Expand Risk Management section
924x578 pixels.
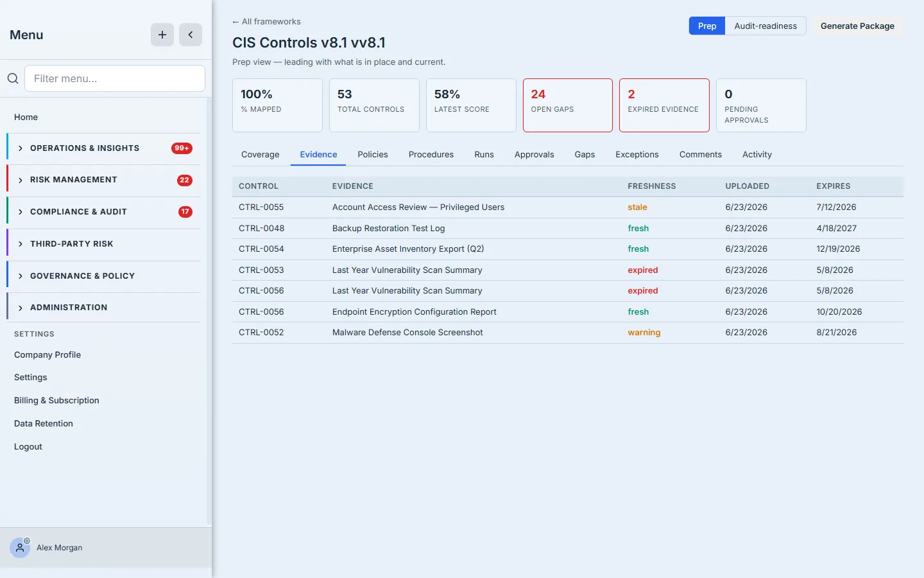pos(103,180)
